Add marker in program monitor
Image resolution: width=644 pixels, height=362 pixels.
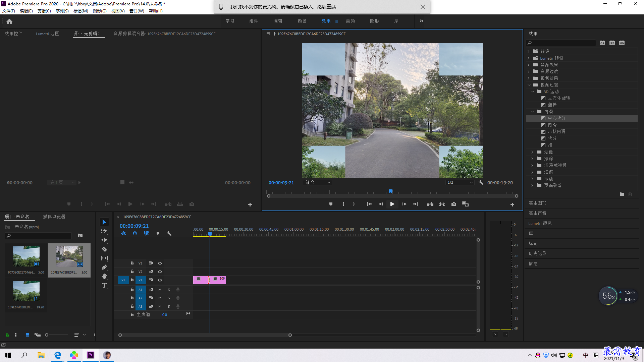[x=331, y=204]
